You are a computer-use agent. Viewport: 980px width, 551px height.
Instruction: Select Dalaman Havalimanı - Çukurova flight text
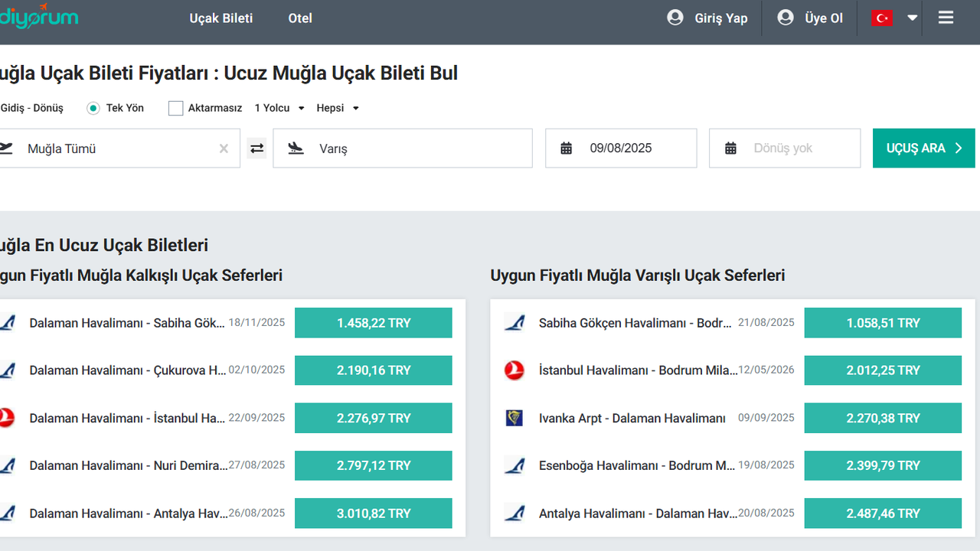point(128,370)
